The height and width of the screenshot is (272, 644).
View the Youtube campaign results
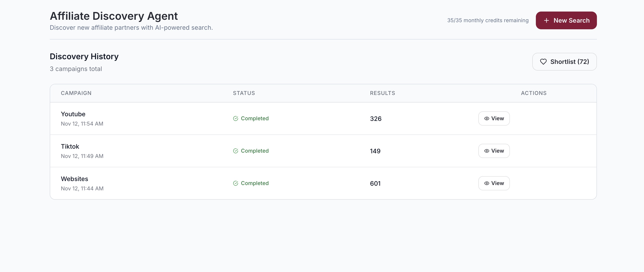pos(494,118)
